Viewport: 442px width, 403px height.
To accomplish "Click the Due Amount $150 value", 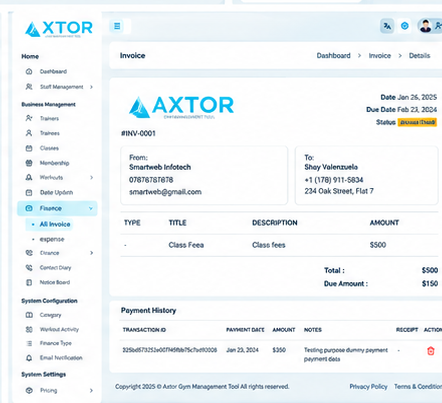I will (430, 284).
